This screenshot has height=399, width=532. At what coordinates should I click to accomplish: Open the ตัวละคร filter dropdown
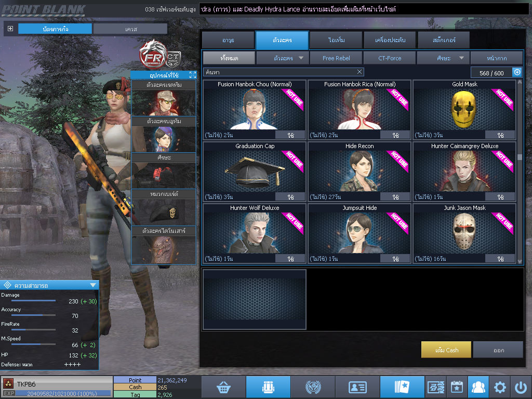tap(283, 58)
